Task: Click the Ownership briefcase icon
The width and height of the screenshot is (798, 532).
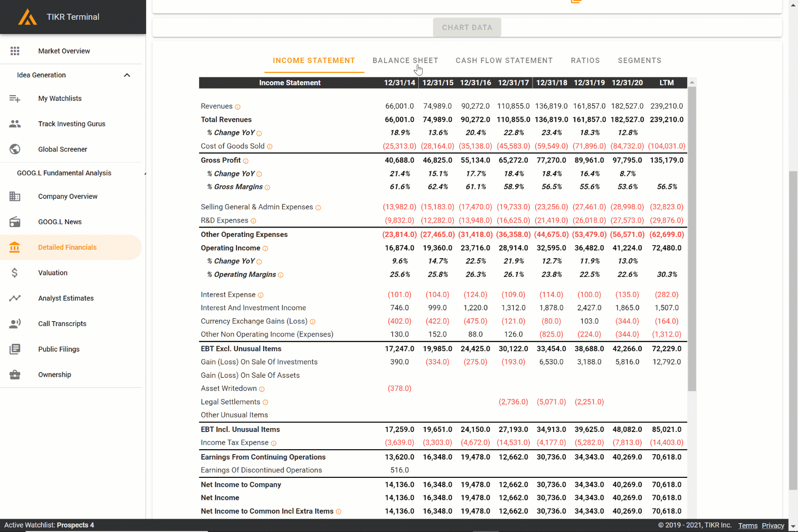Action: click(15, 374)
